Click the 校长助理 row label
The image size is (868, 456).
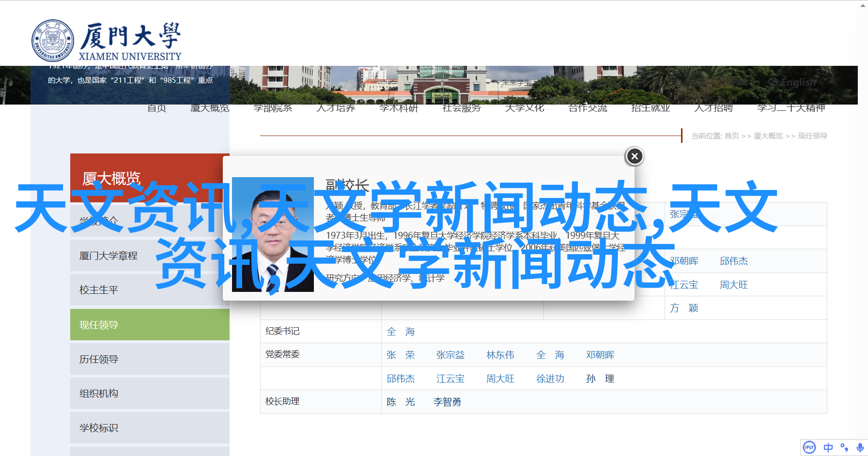pyautogui.click(x=282, y=401)
